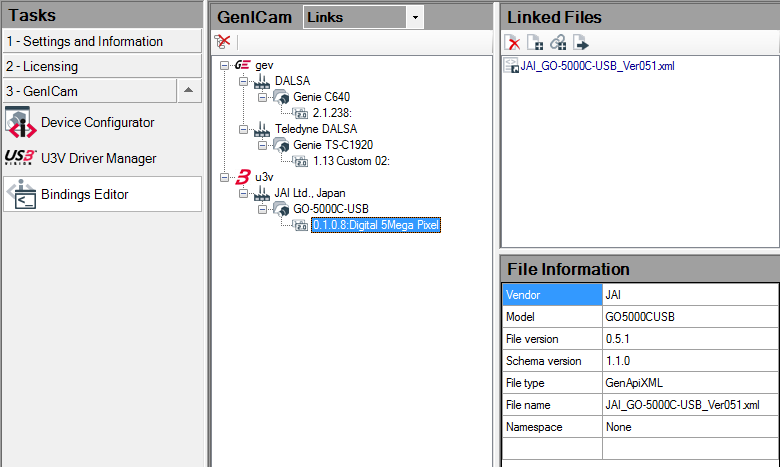This screenshot has height=467, width=780.
Task: Select the u3v tree item
Action: pos(264,177)
